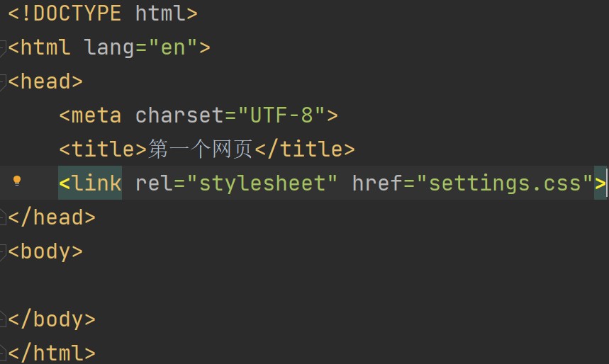Click the closing body tag fold marker

coord(2,319)
